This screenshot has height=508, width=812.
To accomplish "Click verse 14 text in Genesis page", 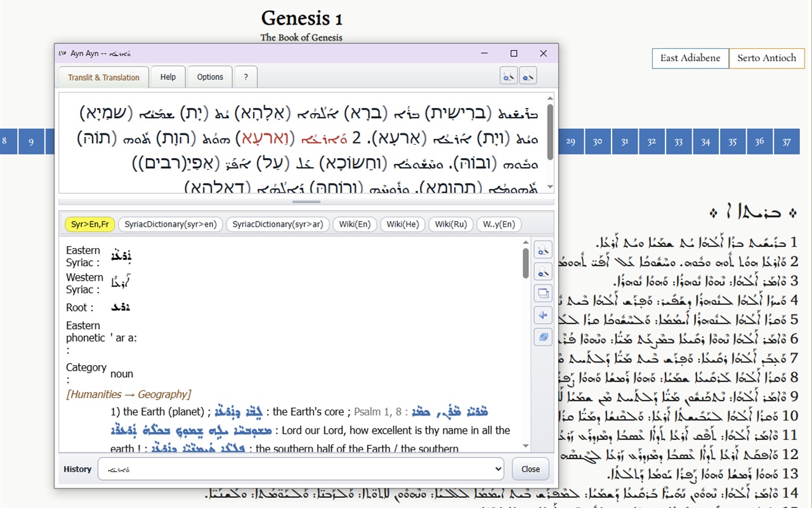I will (x=501, y=493).
